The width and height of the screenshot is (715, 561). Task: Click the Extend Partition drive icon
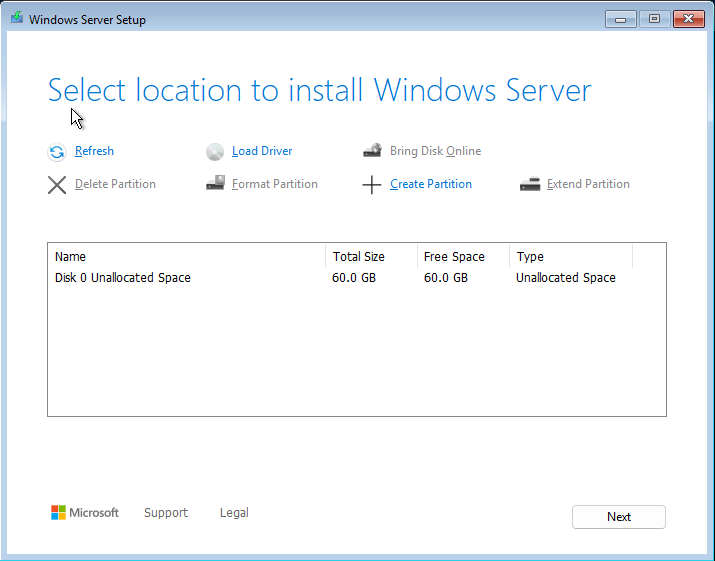click(x=530, y=184)
